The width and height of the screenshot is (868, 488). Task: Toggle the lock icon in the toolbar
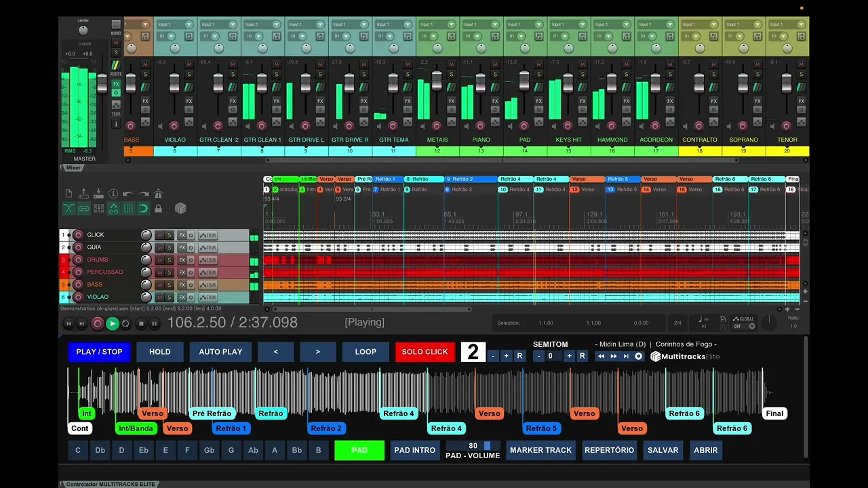coord(158,209)
